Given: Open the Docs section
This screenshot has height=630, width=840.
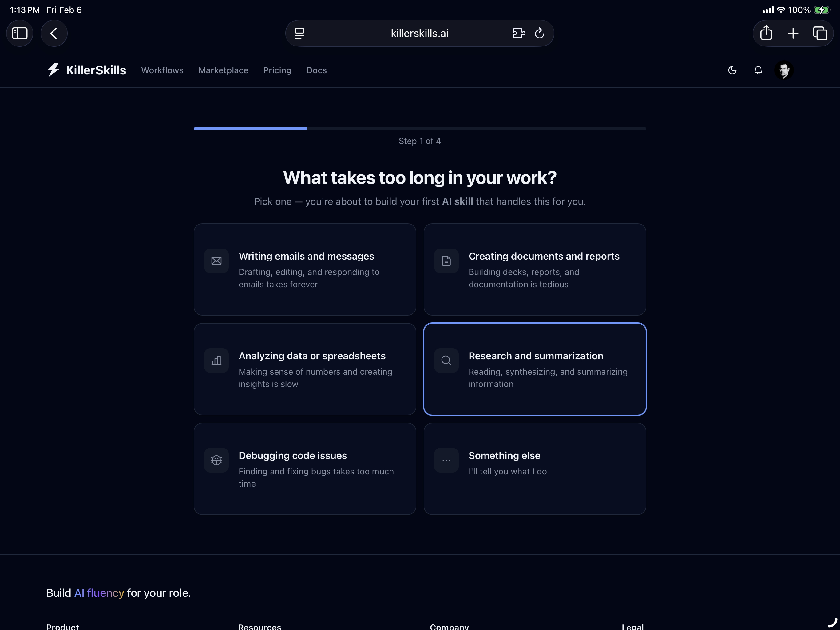Looking at the screenshot, I should pos(316,70).
